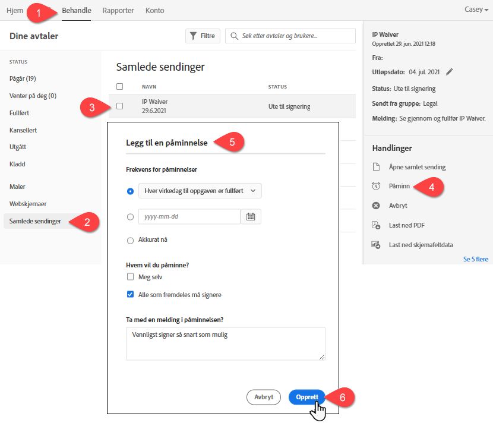
Task: Open the Konto tab
Action: tap(154, 10)
